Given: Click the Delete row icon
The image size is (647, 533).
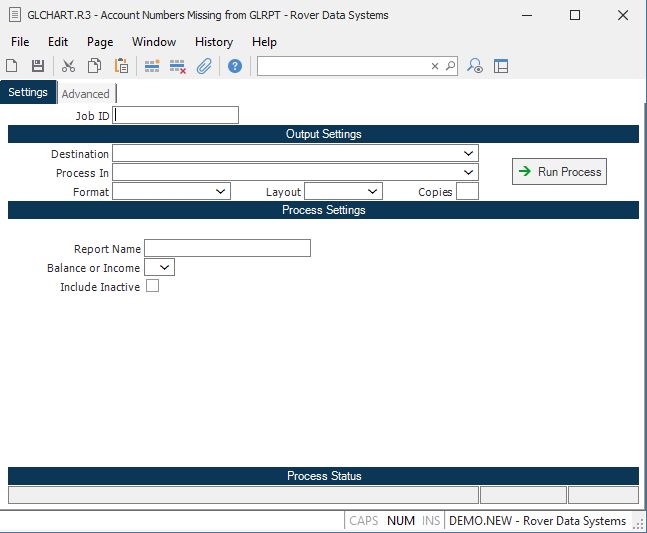Looking at the screenshot, I should pos(178,66).
